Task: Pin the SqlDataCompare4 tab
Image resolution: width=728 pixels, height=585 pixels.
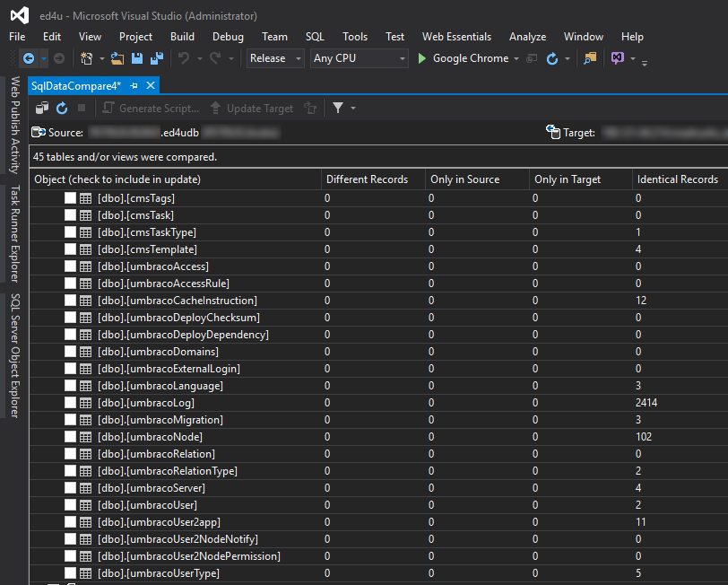Action: click(x=134, y=86)
